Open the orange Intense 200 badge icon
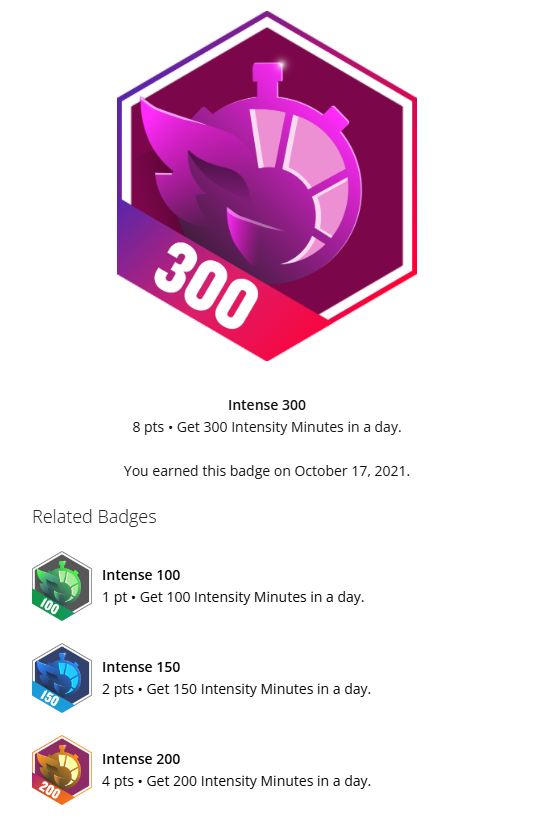The height and width of the screenshot is (823, 543). [62, 770]
